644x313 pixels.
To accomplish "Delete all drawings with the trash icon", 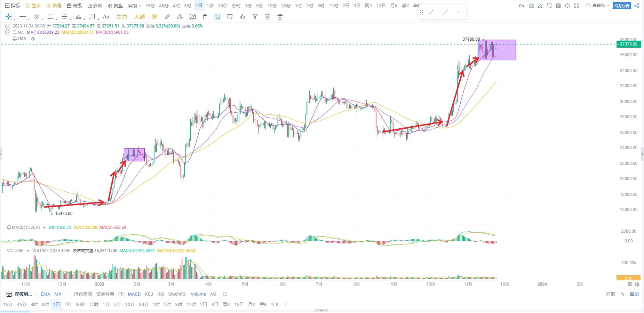I will coord(280,17).
